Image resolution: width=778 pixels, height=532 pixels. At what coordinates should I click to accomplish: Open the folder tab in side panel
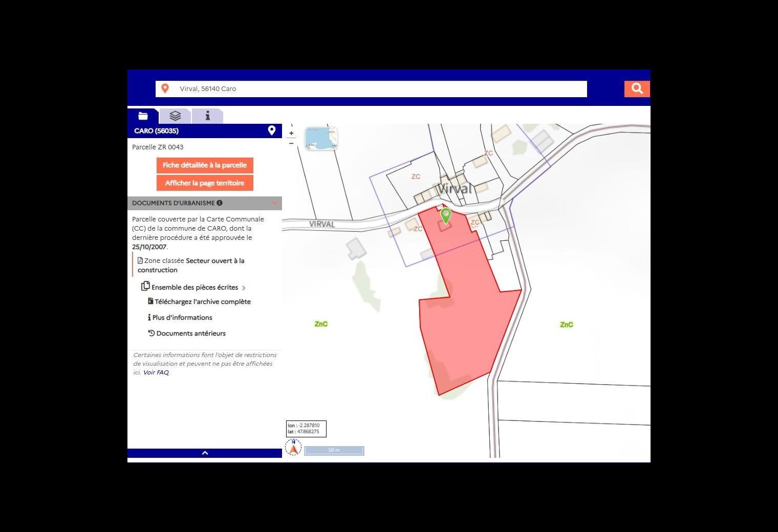(143, 116)
